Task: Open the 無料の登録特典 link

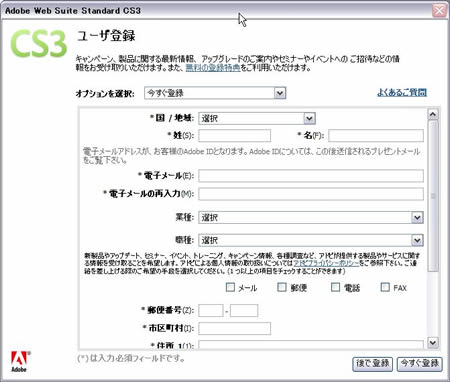Action: point(213,68)
